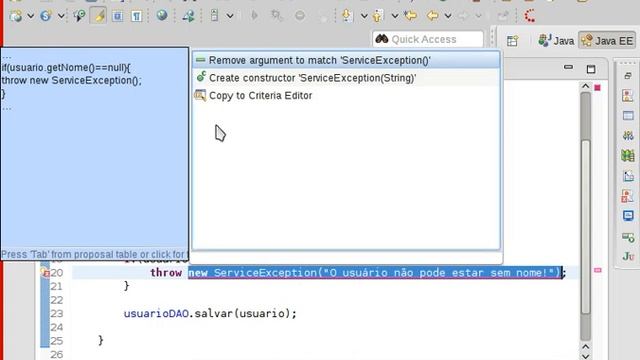This screenshot has height=360, width=640.
Task: Click the blue S globe toolbar icon
Action: click(x=46, y=16)
